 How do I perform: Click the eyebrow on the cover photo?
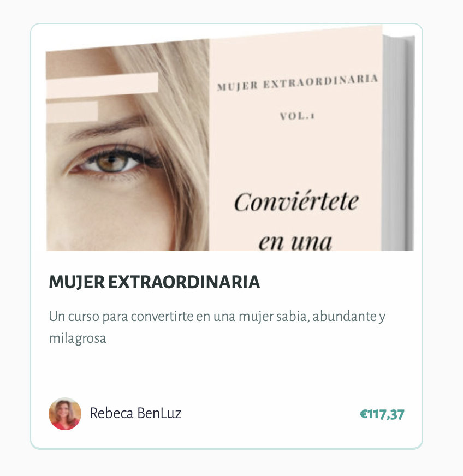coord(106,128)
